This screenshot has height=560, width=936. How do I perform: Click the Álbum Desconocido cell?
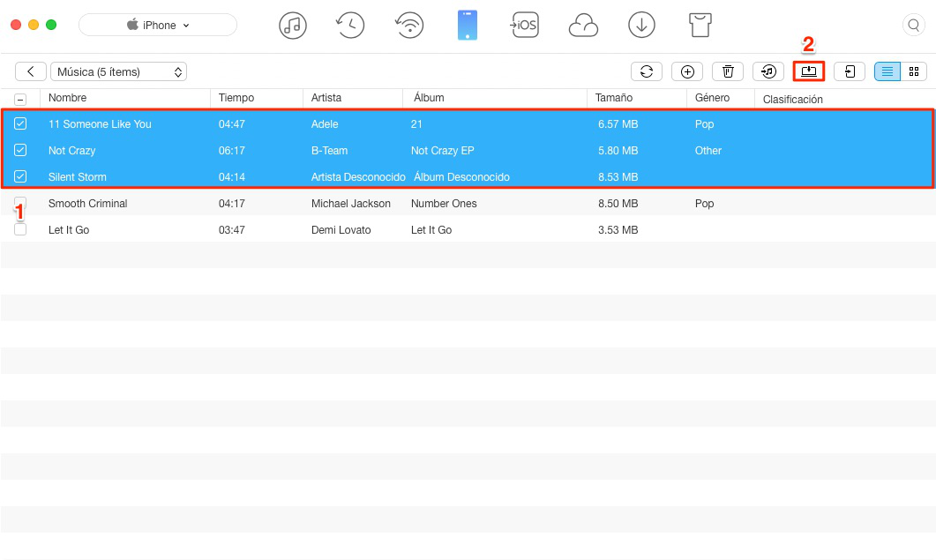click(461, 176)
